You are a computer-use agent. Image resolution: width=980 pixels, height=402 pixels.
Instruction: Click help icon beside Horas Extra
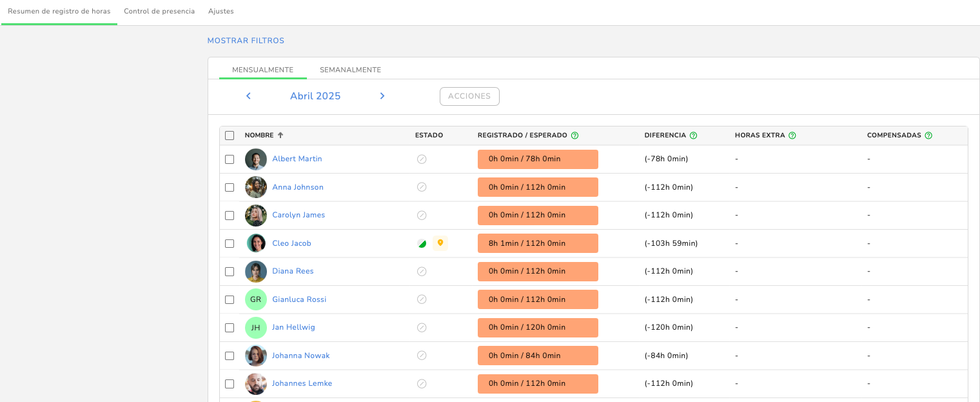(792, 136)
